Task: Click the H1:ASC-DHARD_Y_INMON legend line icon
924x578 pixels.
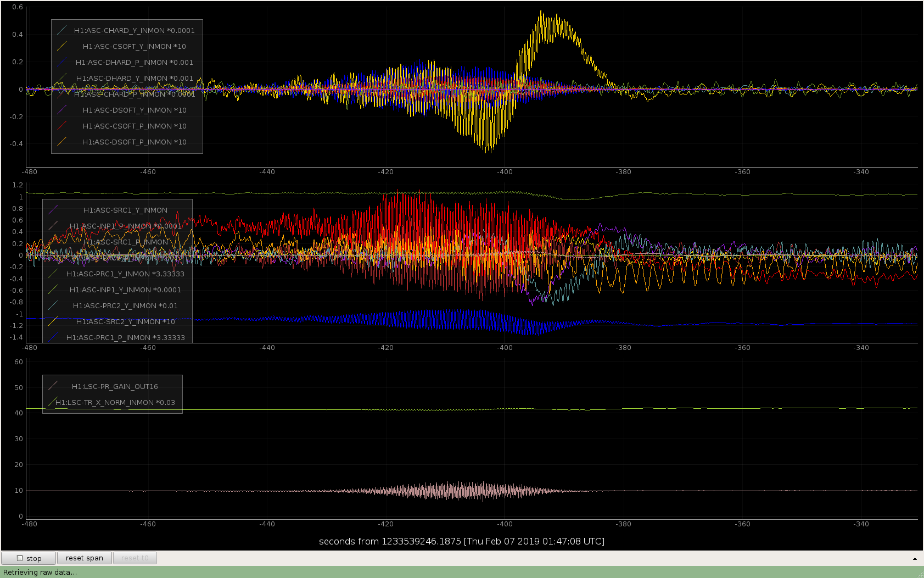Action: pyautogui.click(x=62, y=78)
